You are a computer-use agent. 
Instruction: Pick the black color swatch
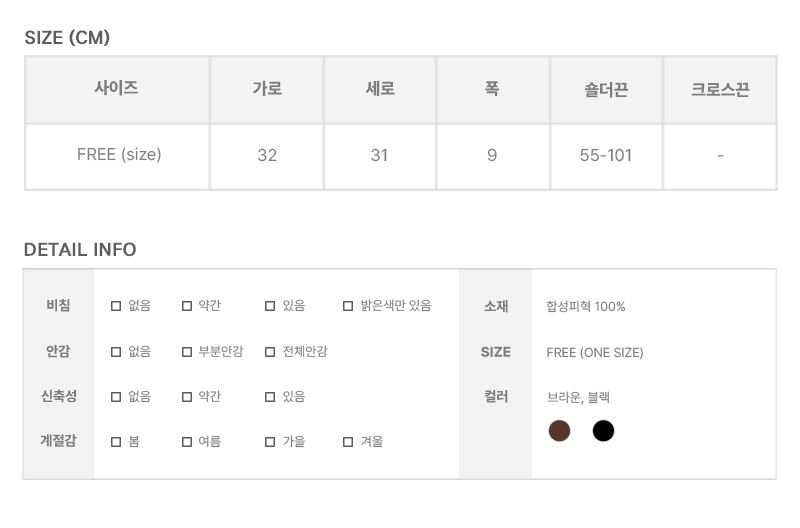[x=603, y=431]
